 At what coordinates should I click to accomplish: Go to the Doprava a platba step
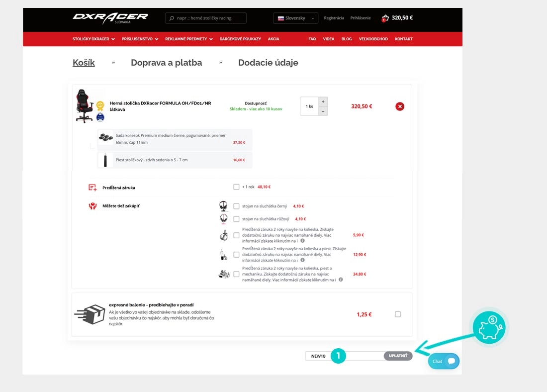click(x=167, y=63)
